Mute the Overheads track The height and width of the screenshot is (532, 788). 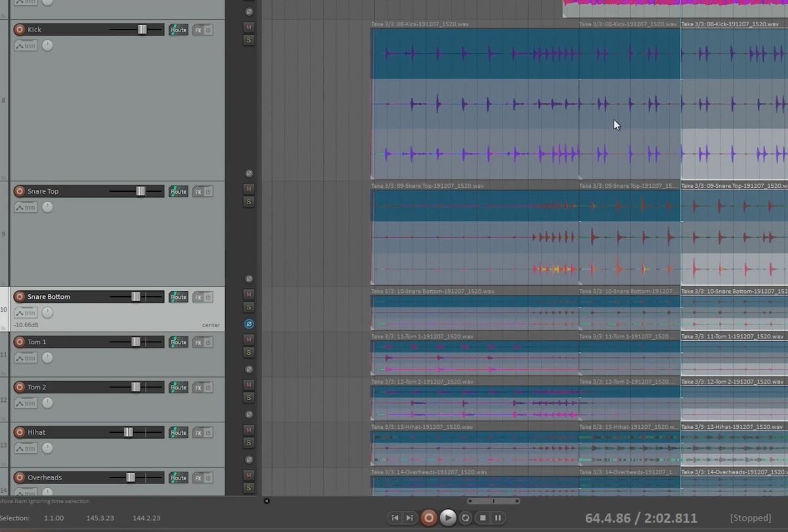(249, 475)
